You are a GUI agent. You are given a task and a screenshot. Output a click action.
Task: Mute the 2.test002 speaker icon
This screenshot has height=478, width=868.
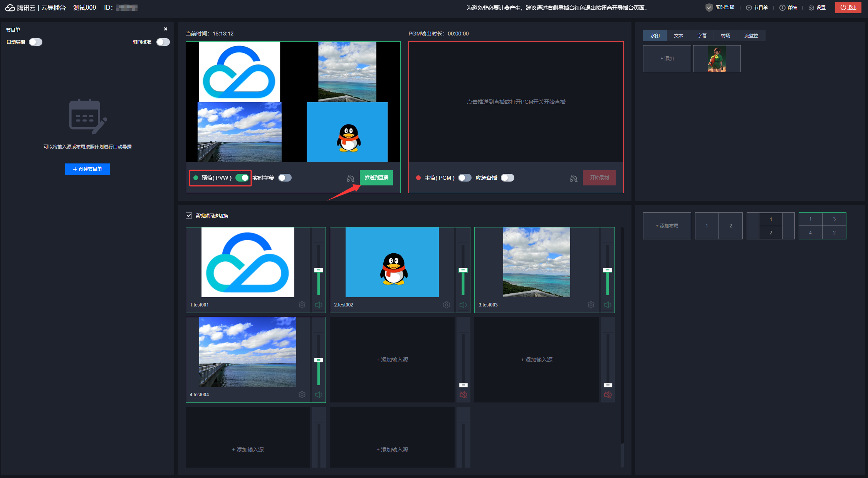pos(463,305)
